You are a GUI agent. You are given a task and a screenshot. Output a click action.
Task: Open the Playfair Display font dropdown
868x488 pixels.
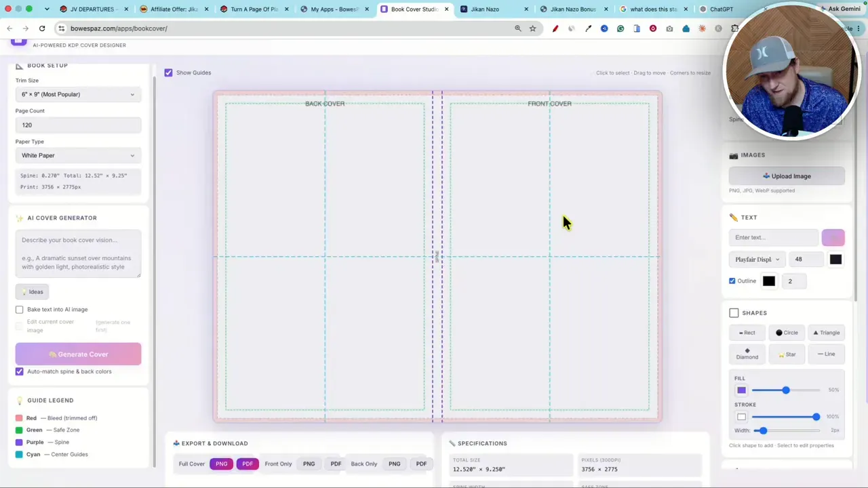pos(757,259)
